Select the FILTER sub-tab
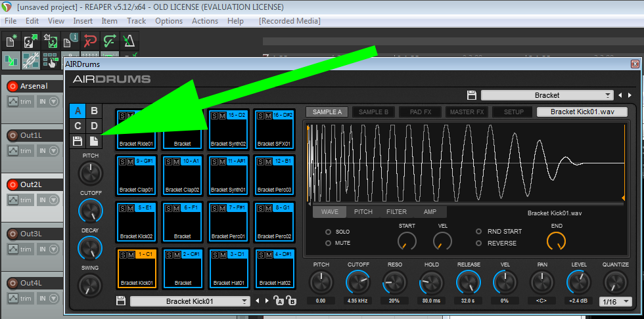 tap(396, 212)
